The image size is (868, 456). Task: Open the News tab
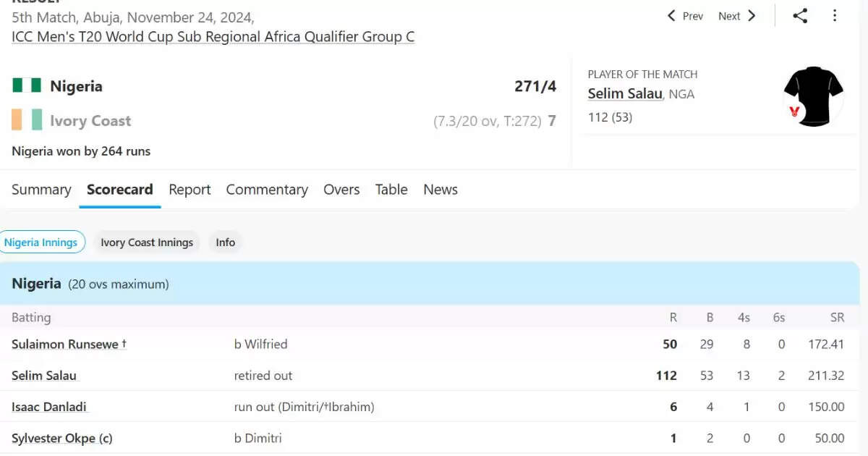[x=441, y=190]
